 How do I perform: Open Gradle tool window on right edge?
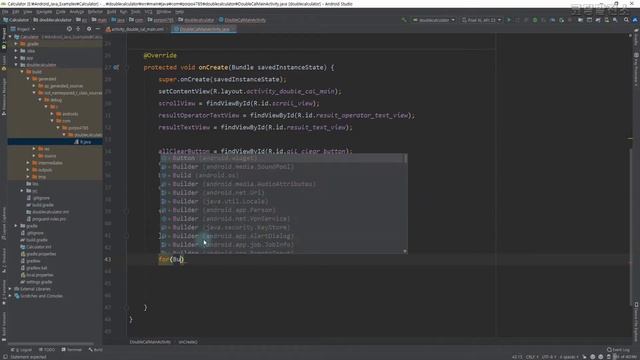click(636, 37)
